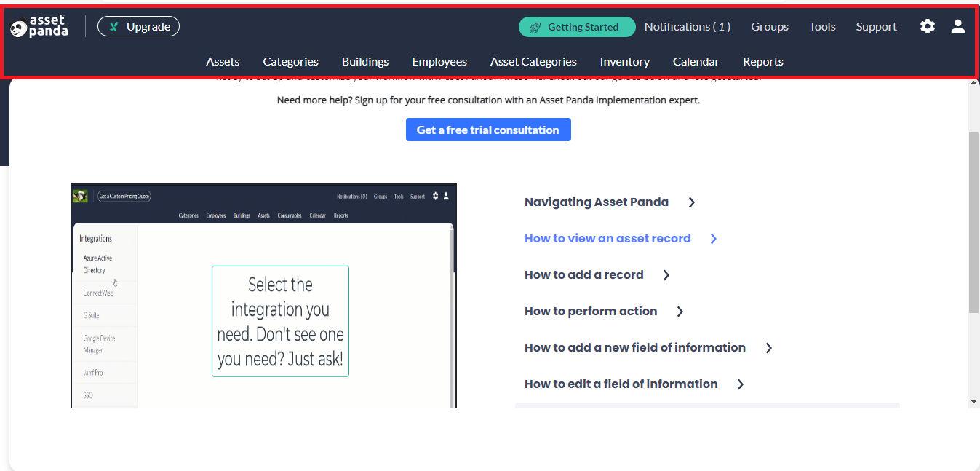Open the settings gear icon
This screenshot has height=471, width=980.
927,27
